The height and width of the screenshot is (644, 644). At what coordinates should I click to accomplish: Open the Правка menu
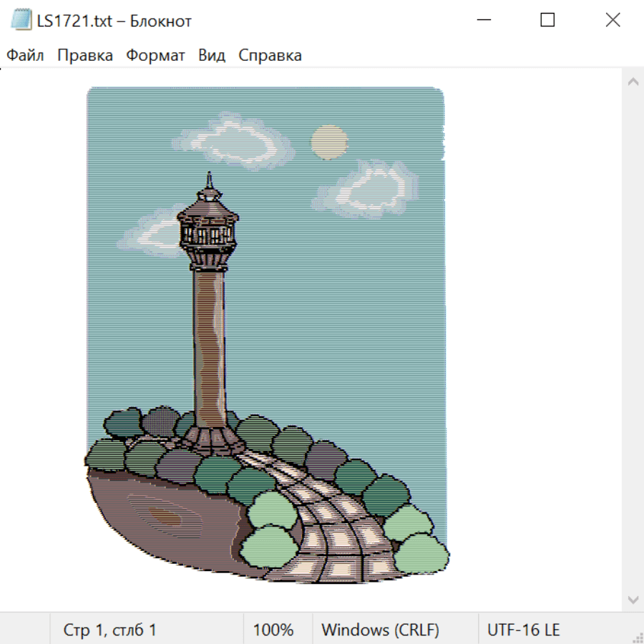coord(85,56)
